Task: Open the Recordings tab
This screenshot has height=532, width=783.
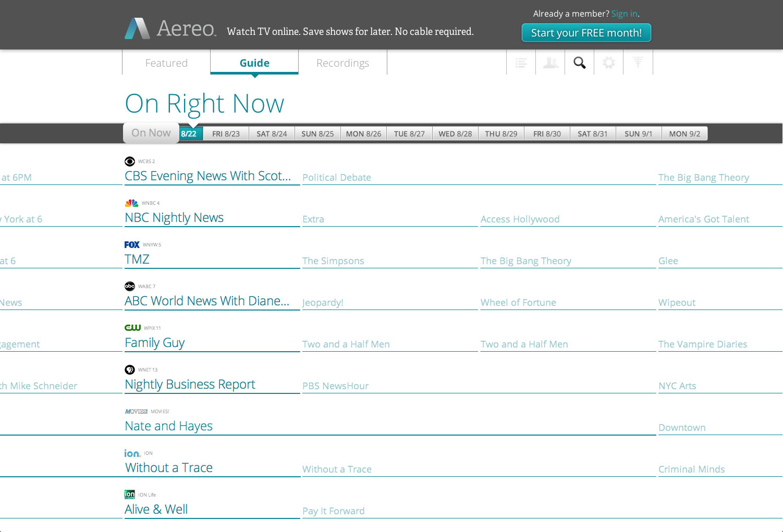Action: 342,63
